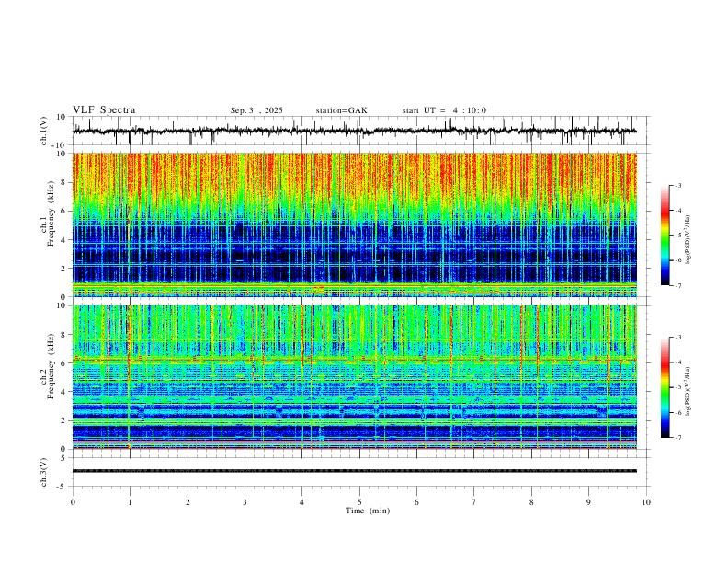Click the "start UT = 4:10:0" label
Viewport: 728px width, 563px height.
point(444,110)
